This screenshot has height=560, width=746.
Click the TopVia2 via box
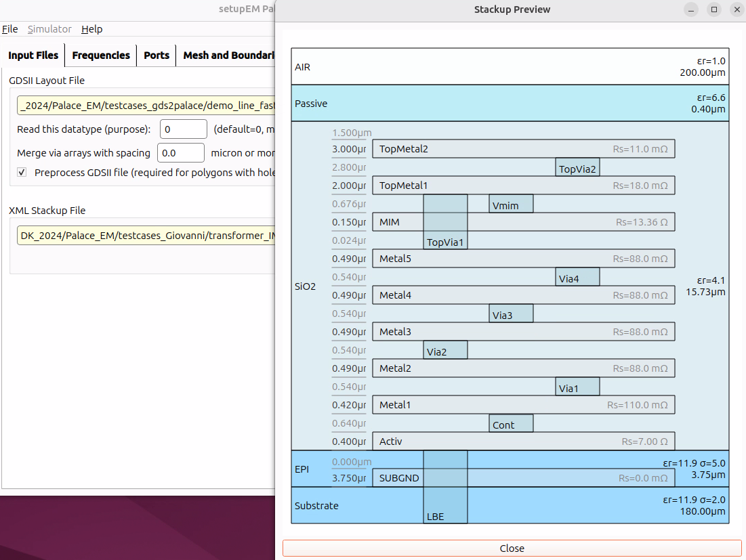click(577, 167)
